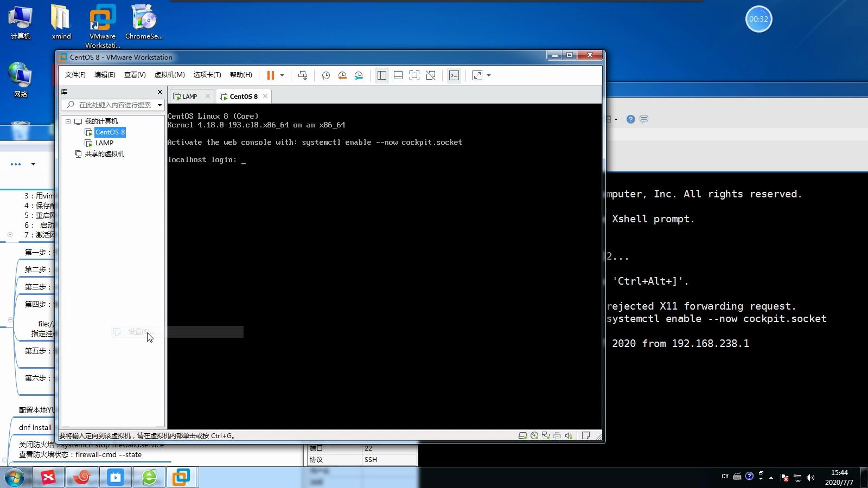Click the send Ctrl+Alt+Del toolbar icon

coord(303,75)
